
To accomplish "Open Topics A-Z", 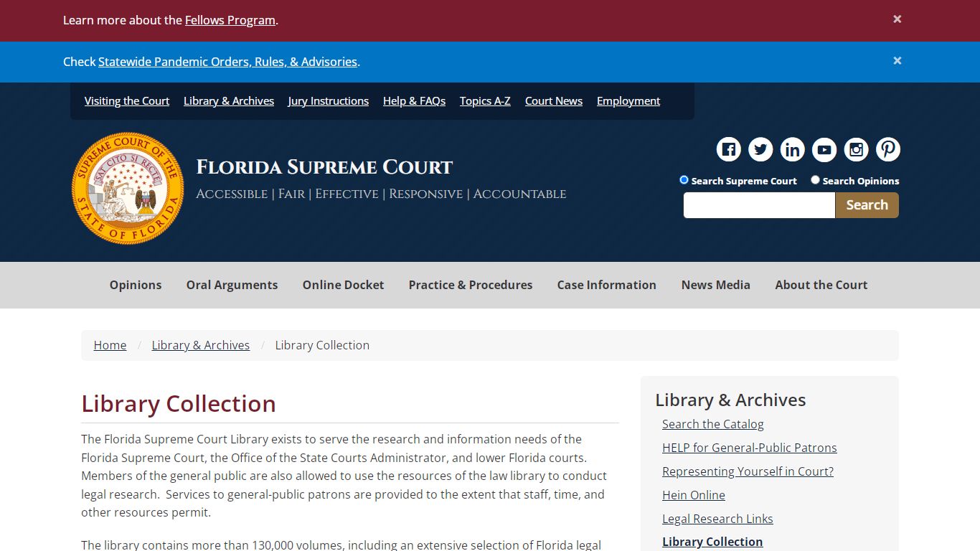I will 485,101.
